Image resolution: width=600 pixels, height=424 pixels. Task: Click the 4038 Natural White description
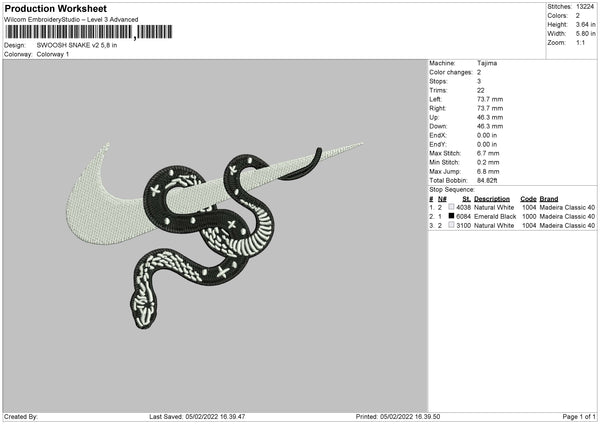(494, 208)
